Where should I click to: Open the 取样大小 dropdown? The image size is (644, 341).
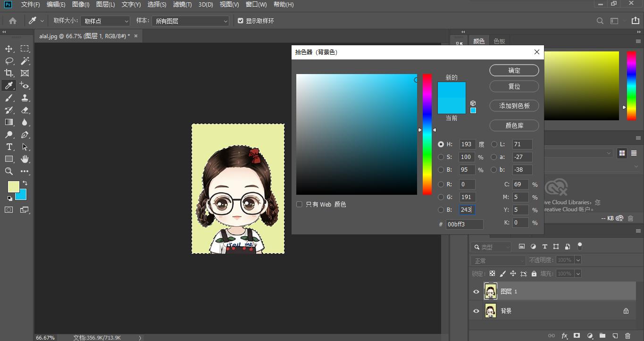[x=105, y=21]
